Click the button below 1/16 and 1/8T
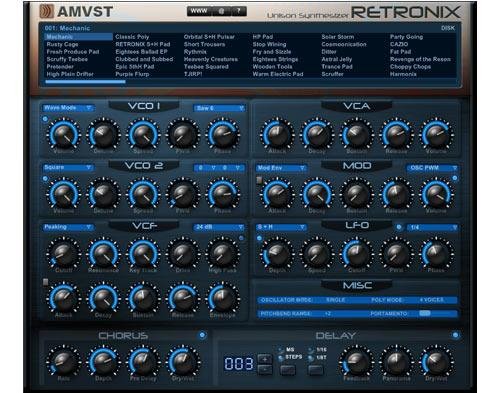The image size is (497, 393). (316, 370)
